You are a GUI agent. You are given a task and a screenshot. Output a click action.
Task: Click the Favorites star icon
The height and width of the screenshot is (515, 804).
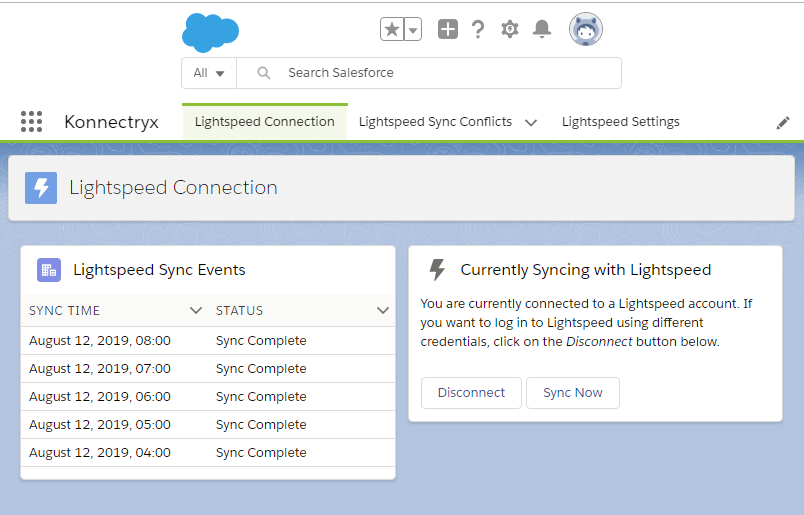pyautogui.click(x=392, y=30)
